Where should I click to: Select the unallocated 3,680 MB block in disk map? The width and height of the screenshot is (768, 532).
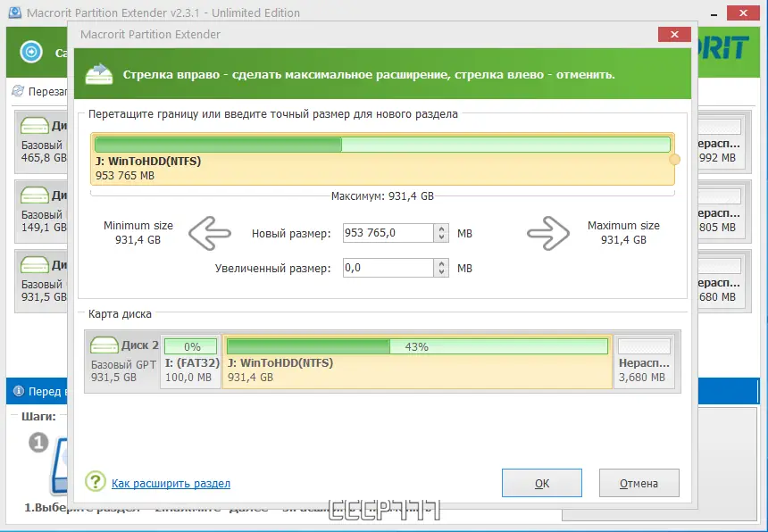click(644, 362)
